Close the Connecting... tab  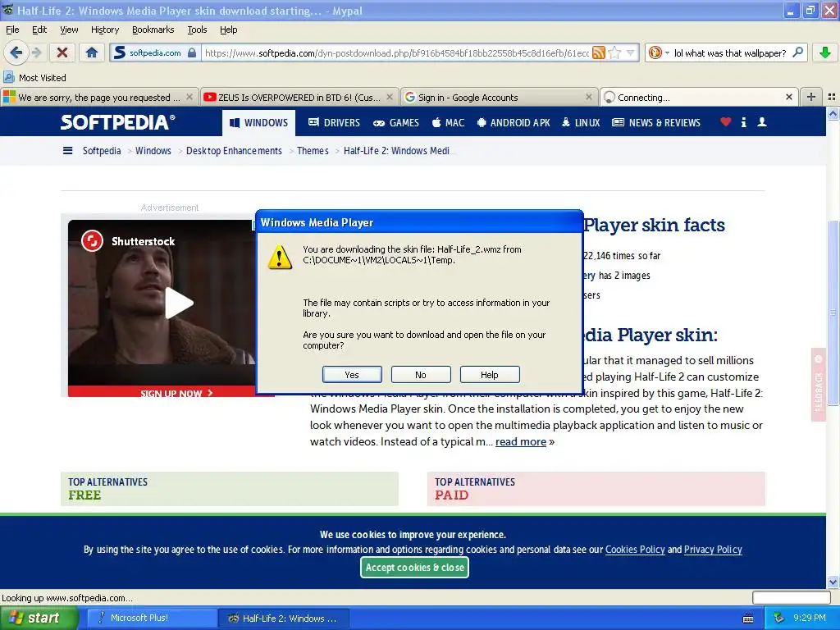click(x=788, y=97)
